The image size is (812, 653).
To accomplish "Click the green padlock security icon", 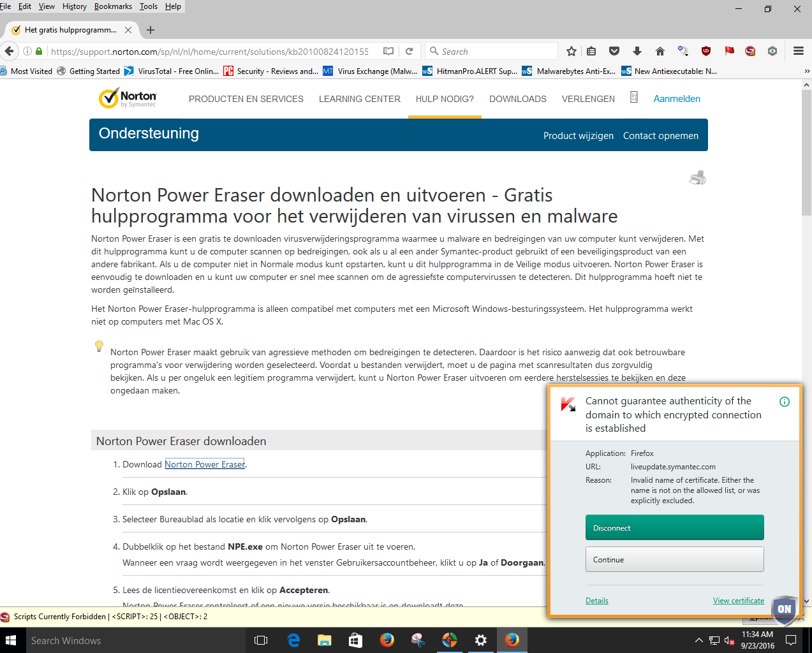I will [x=39, y=51].
